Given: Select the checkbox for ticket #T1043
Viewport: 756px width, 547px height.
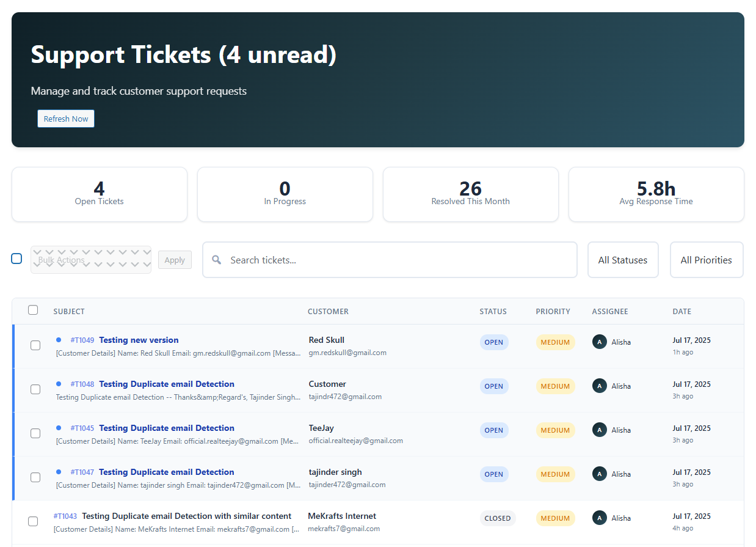Looking at the screenshot, I should (33, 521).
